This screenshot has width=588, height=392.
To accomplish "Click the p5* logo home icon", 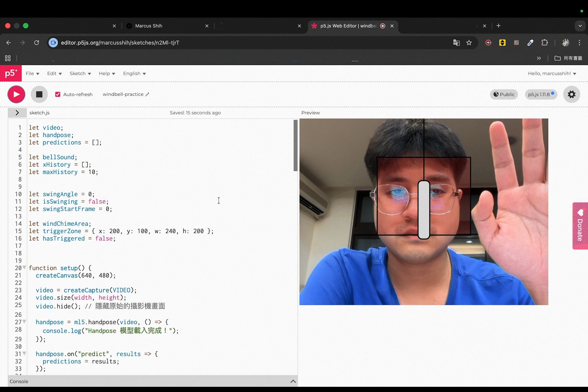I will (x=11, y=73).
